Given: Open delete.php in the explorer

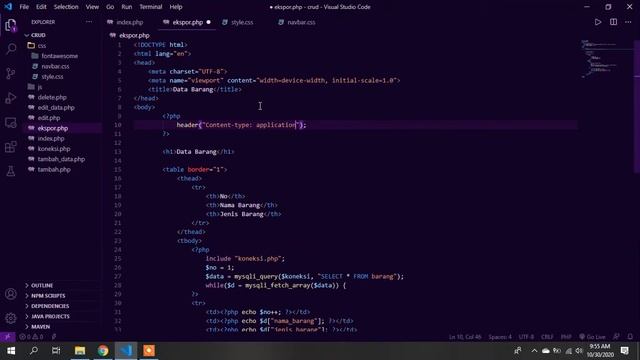Looking at the screenshot, I should click(52, 97).
